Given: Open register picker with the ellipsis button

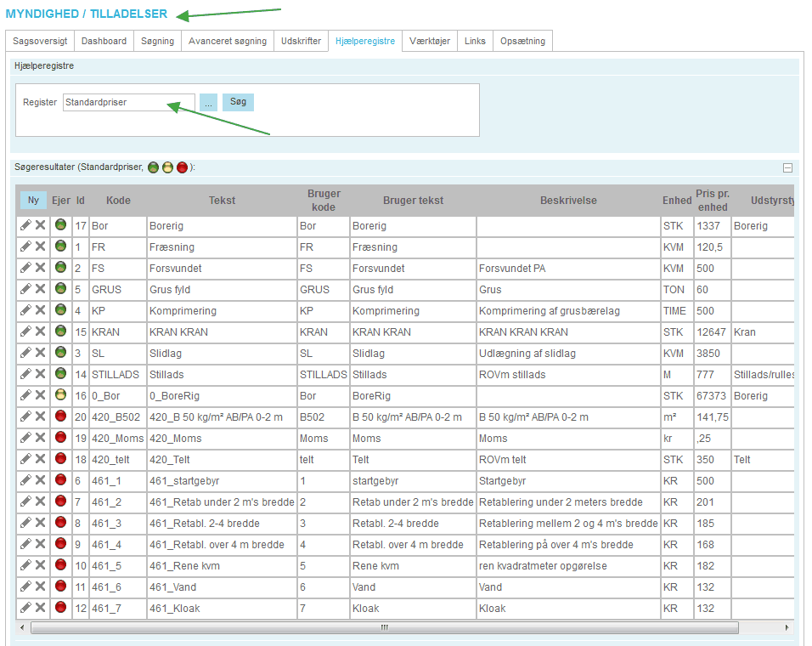Looking at the screenshot, I should click(x=208, y=102).
